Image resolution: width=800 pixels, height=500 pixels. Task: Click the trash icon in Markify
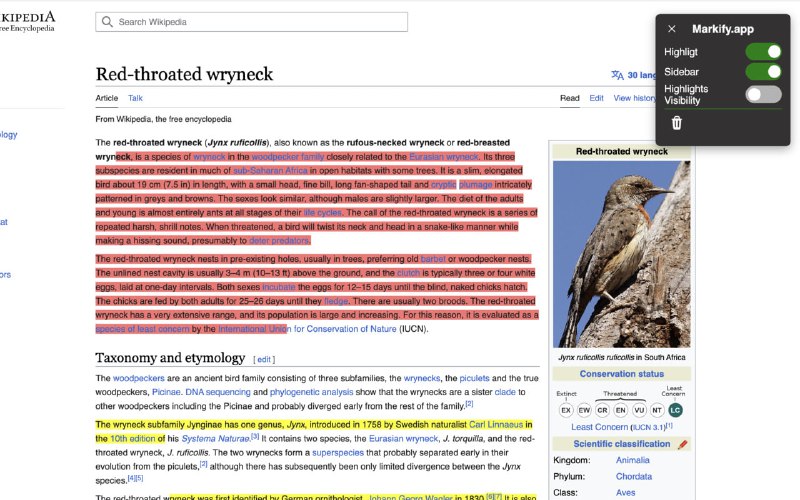677,123
